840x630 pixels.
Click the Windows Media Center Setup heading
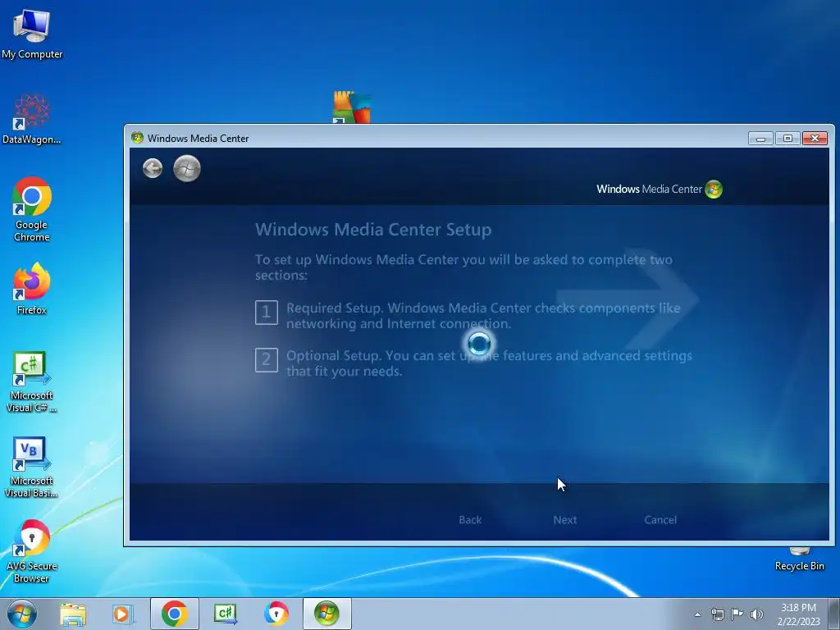(x=373, y=230)
